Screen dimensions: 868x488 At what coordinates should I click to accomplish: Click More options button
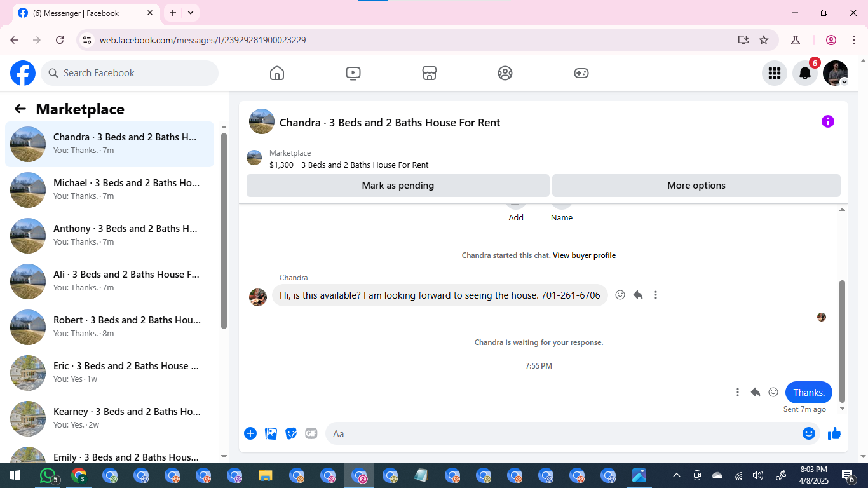click(x=696, y=186)
